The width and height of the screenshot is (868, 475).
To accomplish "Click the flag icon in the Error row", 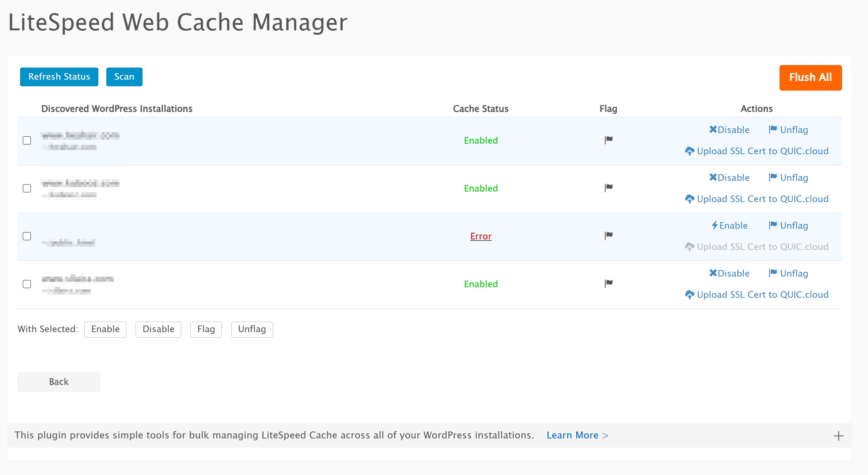I will 609,236.
